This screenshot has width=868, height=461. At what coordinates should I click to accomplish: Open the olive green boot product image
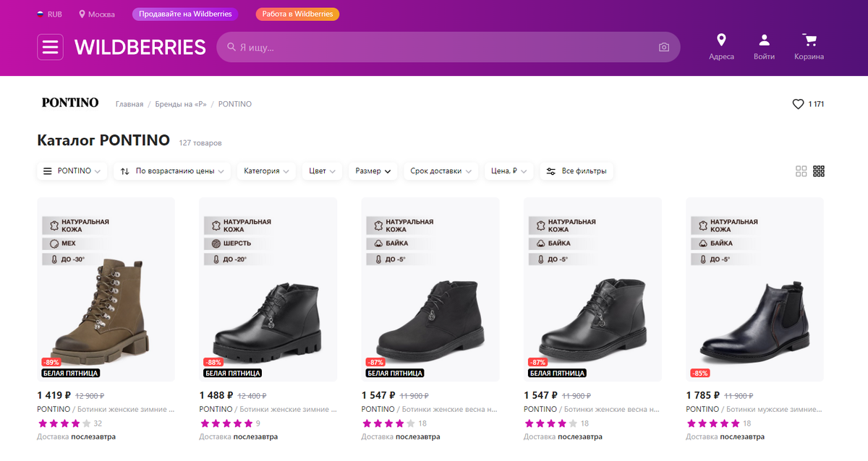click(106, 289)
